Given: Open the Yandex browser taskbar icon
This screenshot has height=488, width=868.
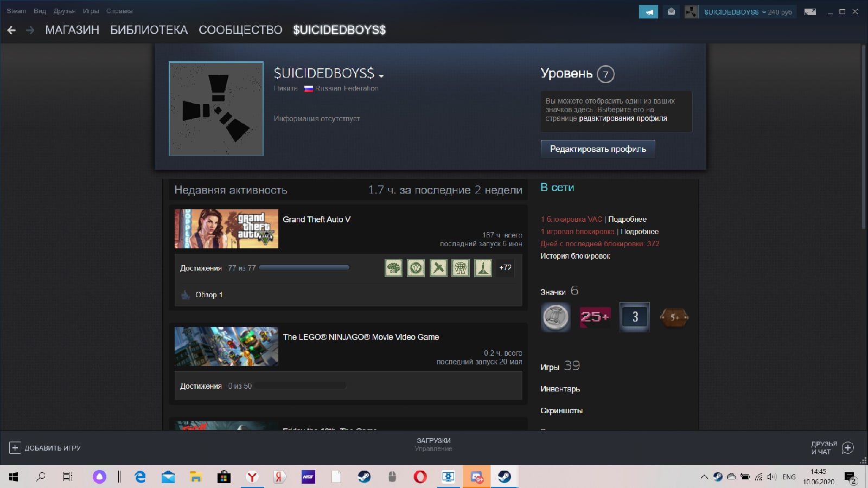Looking at the screenshot, I should (252, 477).
